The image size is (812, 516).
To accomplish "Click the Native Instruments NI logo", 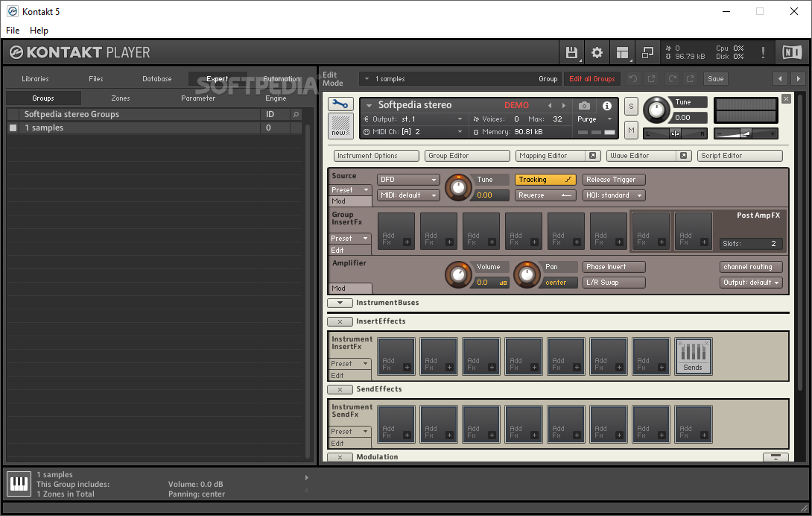I will click(x=792, y=52).
